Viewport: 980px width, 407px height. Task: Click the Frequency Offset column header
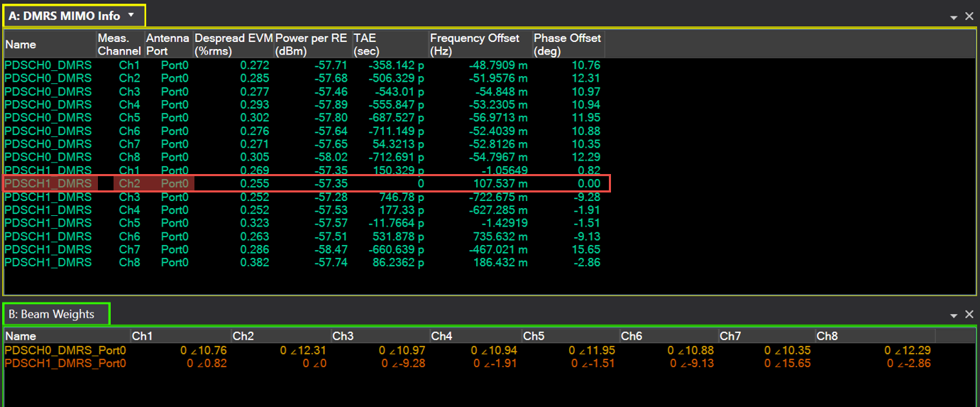click(x=480, y=44)
